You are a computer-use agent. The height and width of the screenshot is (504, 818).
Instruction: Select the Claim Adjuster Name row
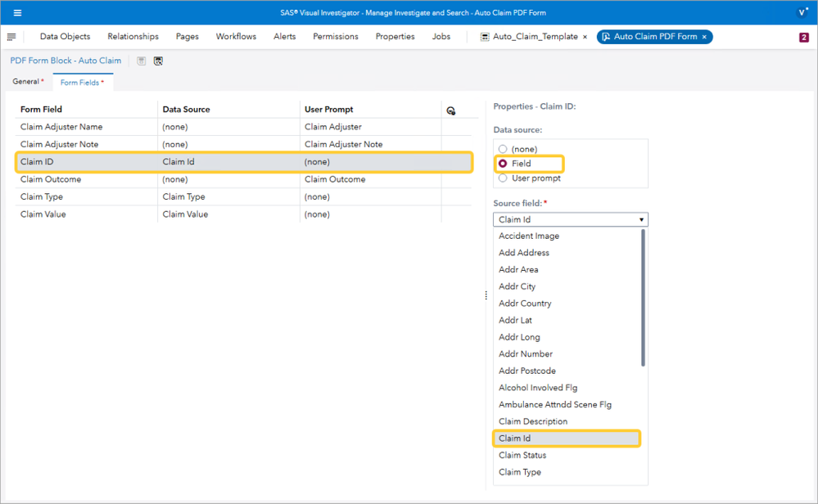pos(243,127)
